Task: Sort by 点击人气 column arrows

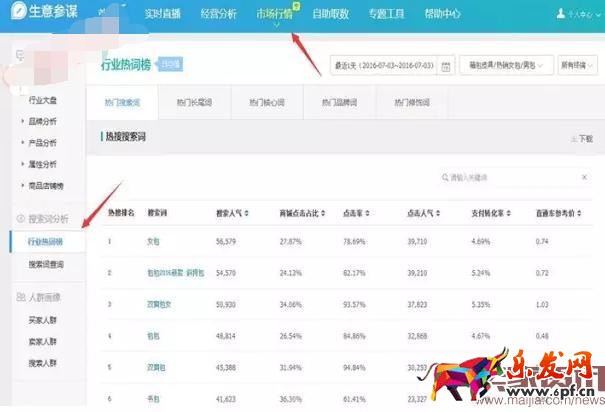Action: pyautogui.click(x=438, y=213)
